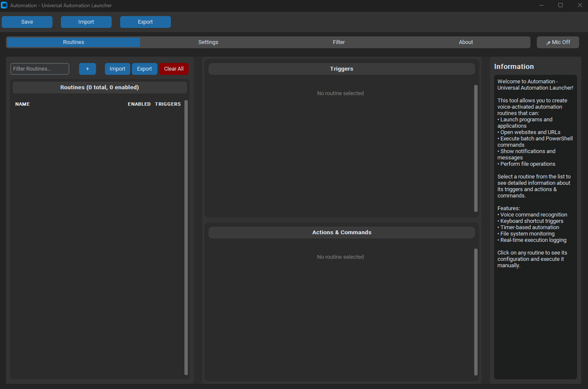This screenshot has height=389, width=588.
Task: Click the top toolbar Export button
Action: (x=146, y=22)
